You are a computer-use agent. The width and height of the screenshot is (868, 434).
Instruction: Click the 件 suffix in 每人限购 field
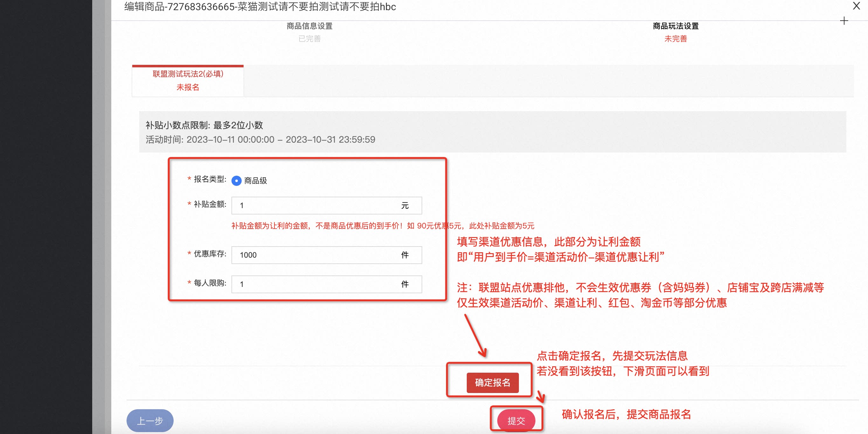[x=405, y=284]
